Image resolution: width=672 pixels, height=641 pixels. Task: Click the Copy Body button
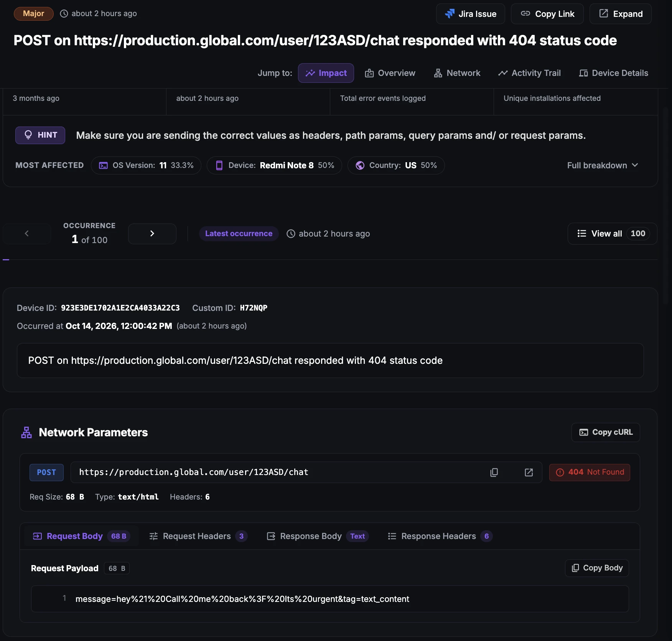point(597,568)
